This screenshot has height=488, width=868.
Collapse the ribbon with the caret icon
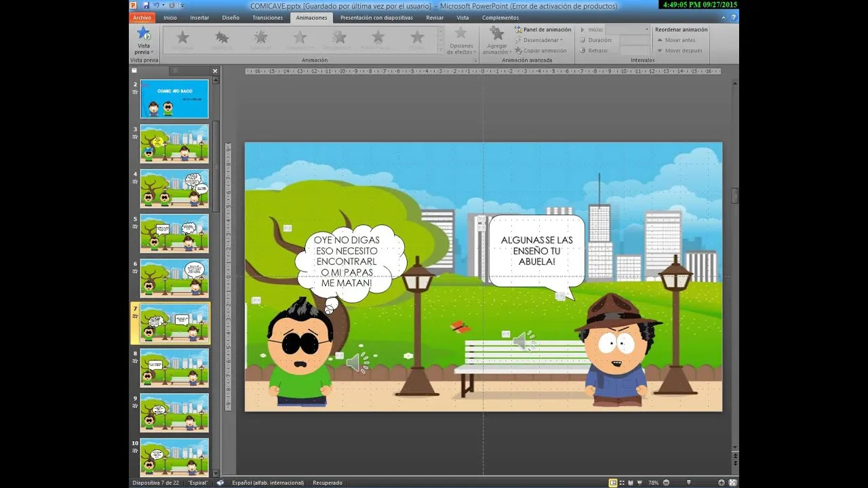(x=723, y=18)
